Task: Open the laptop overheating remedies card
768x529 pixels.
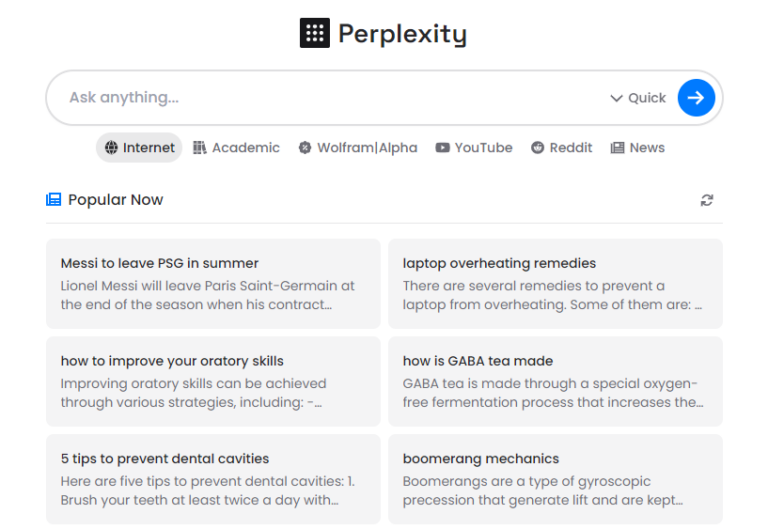Action: [555, 284]
